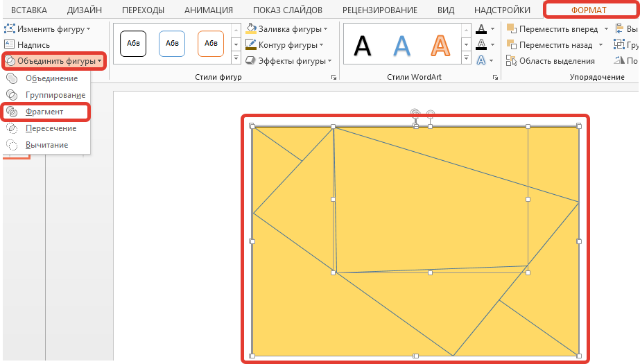Open the ПОКАЗ СЛАЙДОВ tab
640x364 pixels.
(288, 10)
